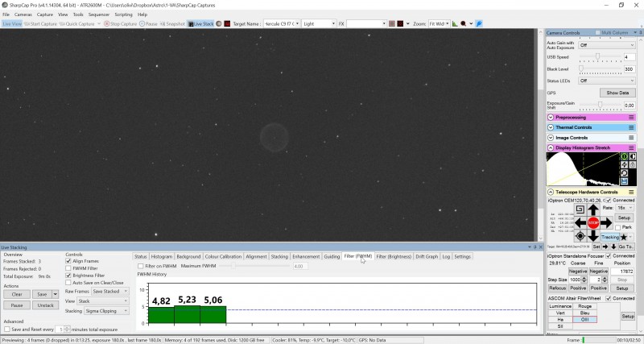The height and width of the screenshot is (344, 644).
Task: Open the Cameras menu
Action: (23, 15)
